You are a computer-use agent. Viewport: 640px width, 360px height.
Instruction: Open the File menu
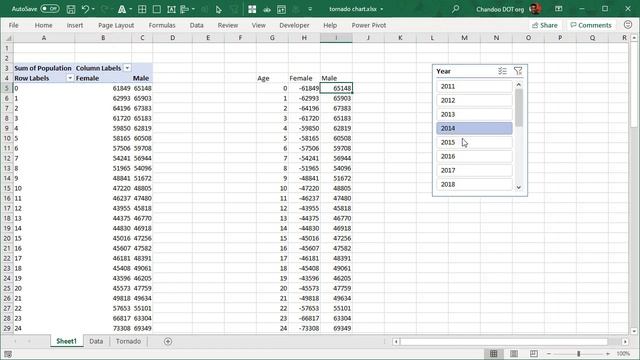[13, 25]
